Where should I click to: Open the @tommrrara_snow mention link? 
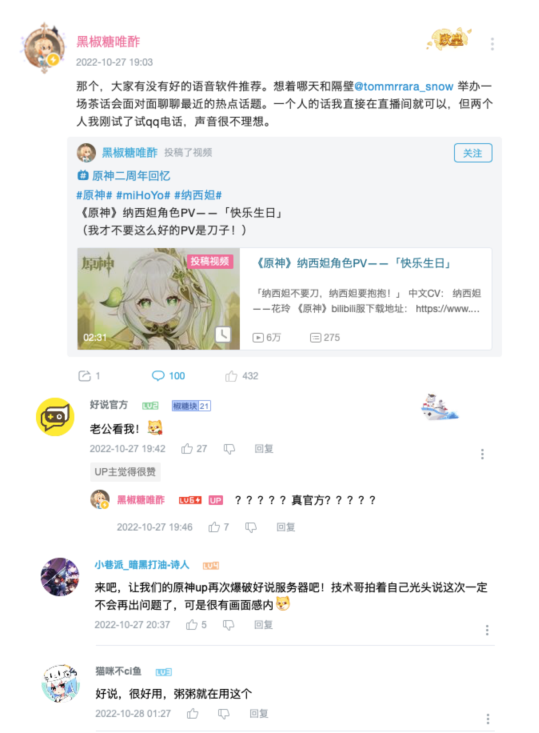coord(404,86)
